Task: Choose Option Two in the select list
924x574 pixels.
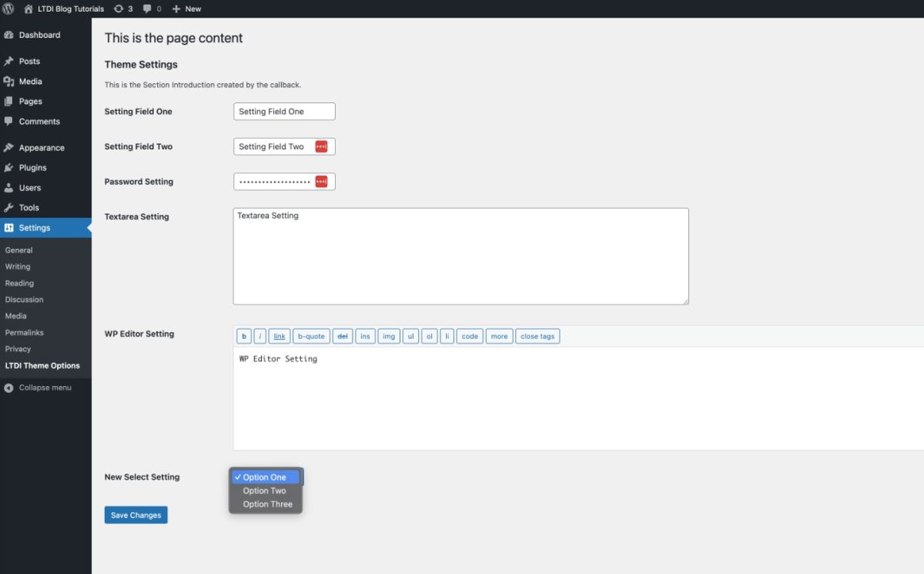Action: (x=265, y=491)
